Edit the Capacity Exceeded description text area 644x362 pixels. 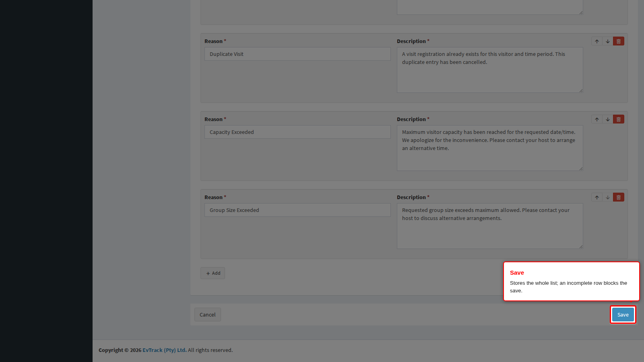(490, 148)
